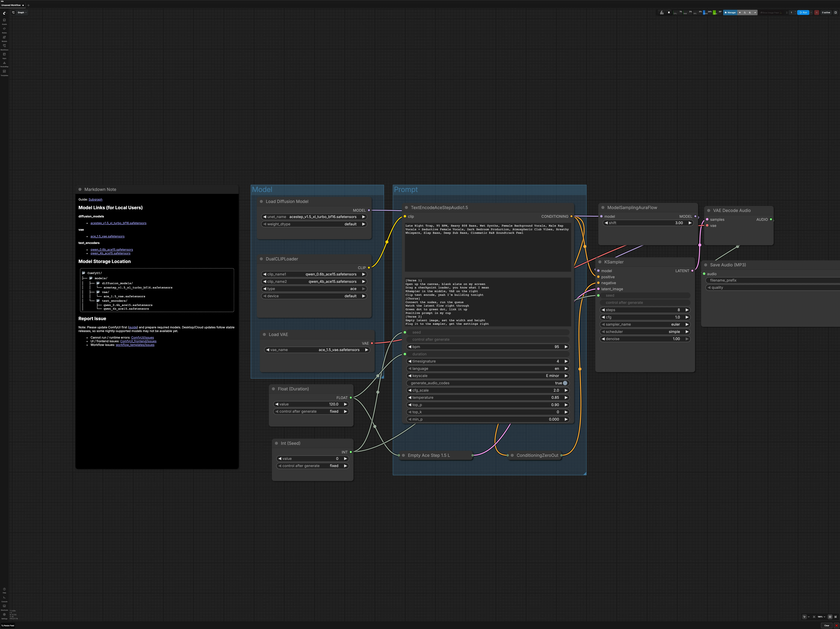840x629 pixels.
Task: Open the scheduler dropdown in KSampler
Action: pos(645,332)
